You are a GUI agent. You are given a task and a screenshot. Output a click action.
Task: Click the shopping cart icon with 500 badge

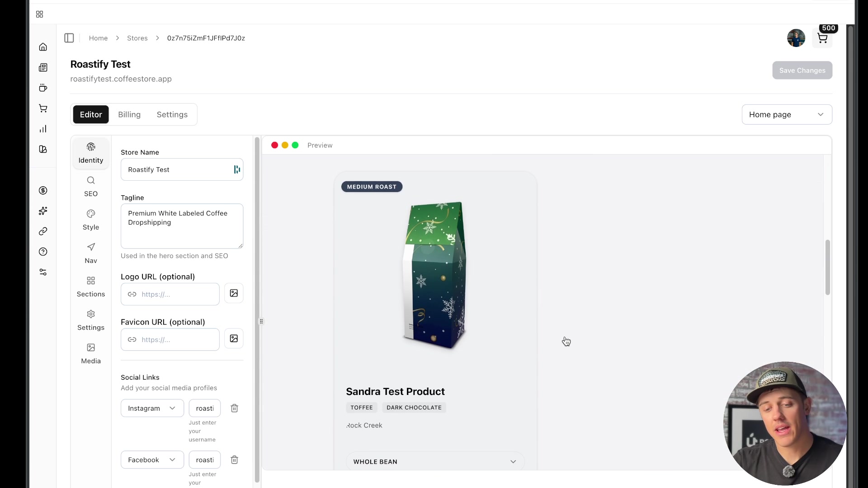pos(822,38)
